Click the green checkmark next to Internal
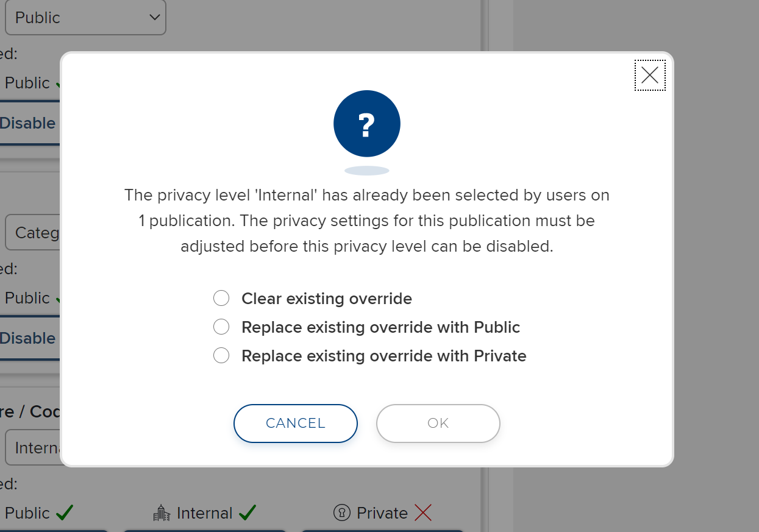The height and width of the screenshot is (532, 759). click(248, 513)
